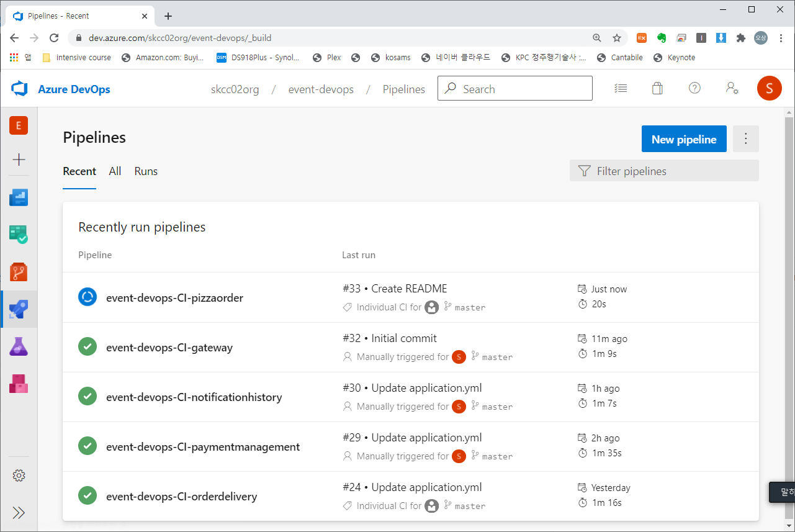
Task: Open the Test Plans flask icon
Action: point(19,346)
